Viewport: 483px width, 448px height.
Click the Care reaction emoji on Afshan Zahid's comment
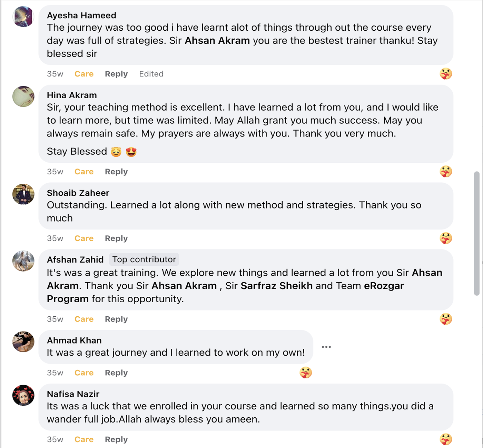(x=445, y=319)
